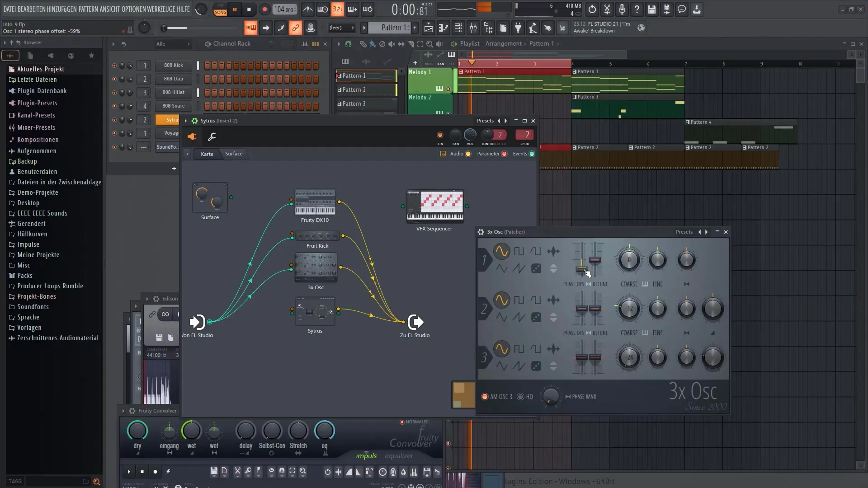Toggle HQ mode in 3x Osc panel
This screenshot has height=488, width=868.
pyautogui.click(x=519, y=396)
